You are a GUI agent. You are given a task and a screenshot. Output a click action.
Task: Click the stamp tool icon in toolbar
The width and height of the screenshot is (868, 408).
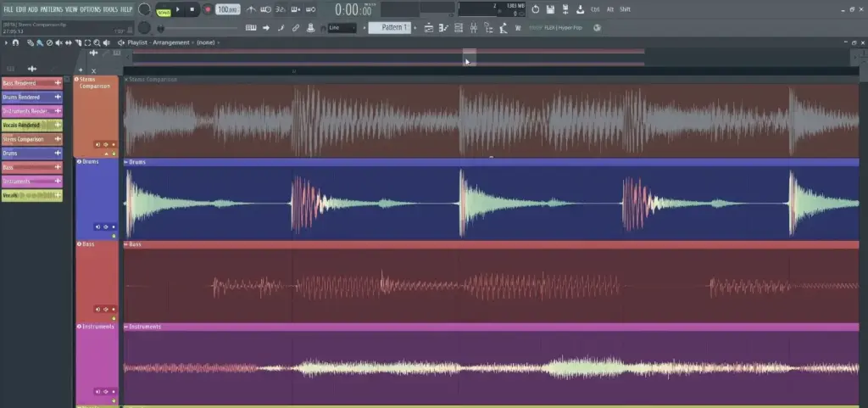tap(310, 28)
